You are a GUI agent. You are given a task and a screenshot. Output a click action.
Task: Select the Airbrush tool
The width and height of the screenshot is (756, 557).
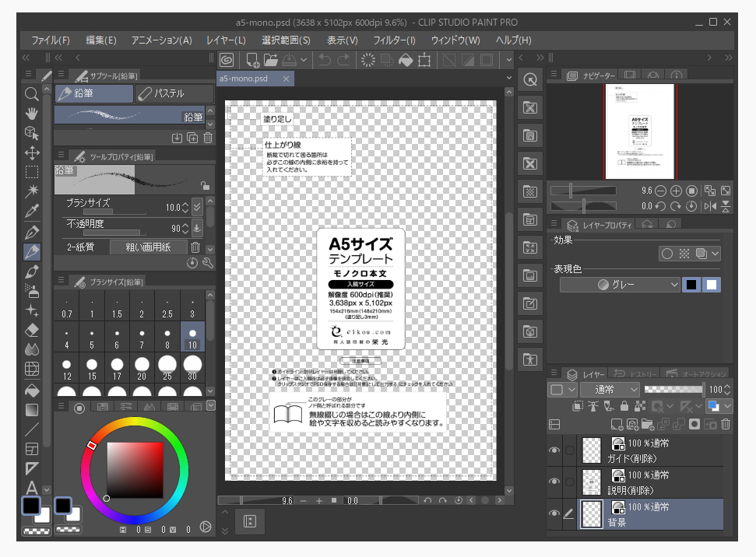(32, 290)
